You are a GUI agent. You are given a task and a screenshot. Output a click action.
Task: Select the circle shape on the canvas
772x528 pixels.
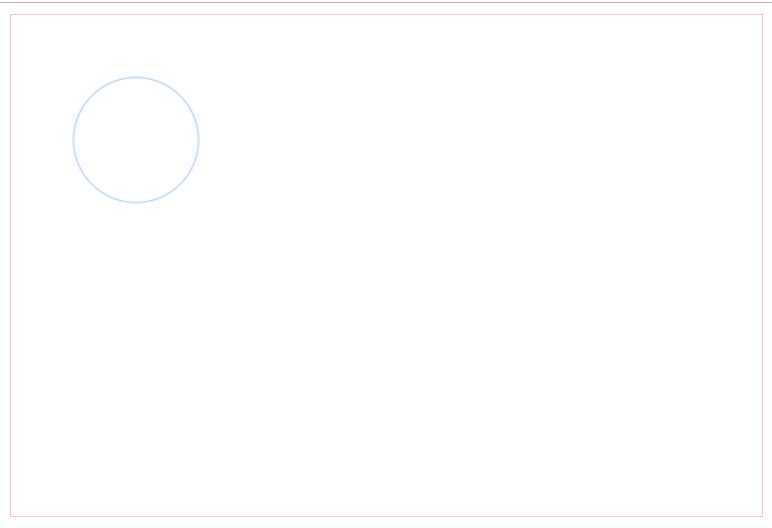[x=136, y=140]
